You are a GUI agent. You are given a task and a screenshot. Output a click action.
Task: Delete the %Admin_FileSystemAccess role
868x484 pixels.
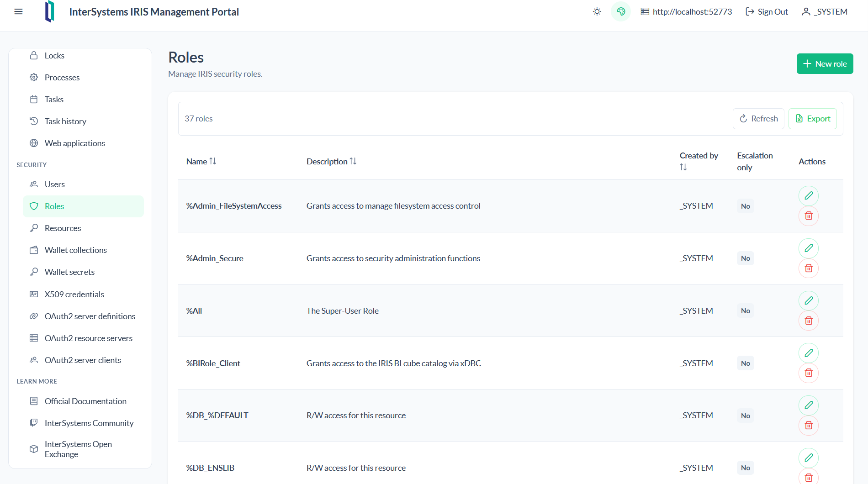[808, 216]
